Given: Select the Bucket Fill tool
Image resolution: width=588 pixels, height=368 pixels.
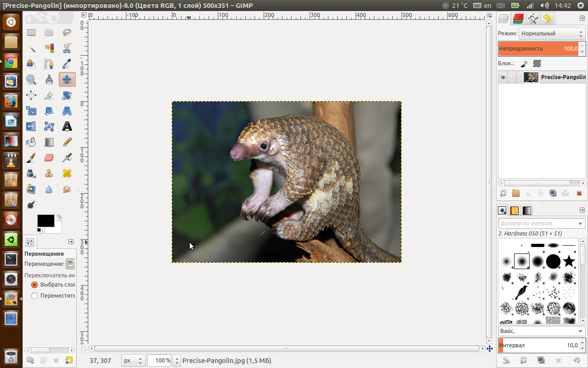Looking at the screenshot, I should click(31, 142).
